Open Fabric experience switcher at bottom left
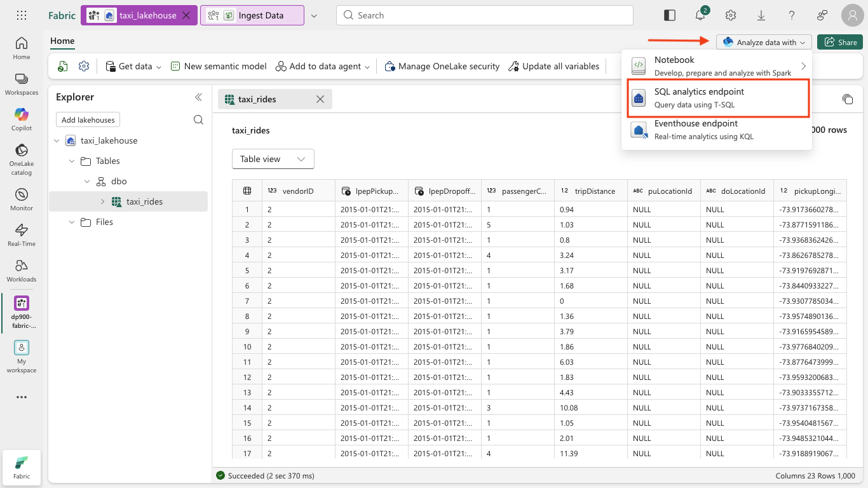 tap(22, 467)
